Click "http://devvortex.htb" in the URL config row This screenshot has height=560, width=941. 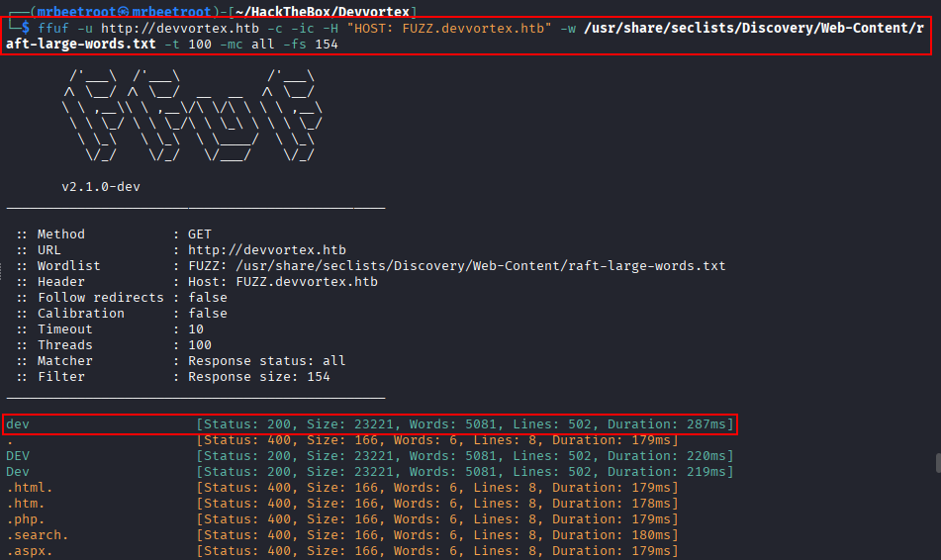pyautogui.click(x=267, y=249)
